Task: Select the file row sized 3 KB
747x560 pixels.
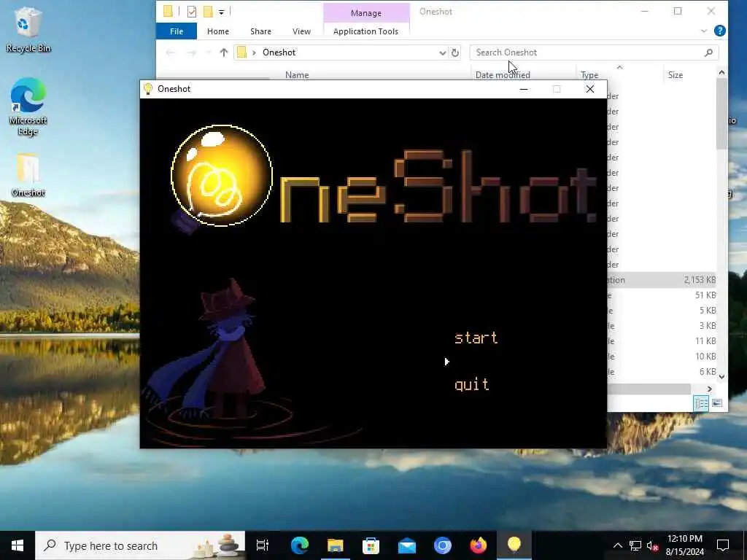Action: pyautogui.click(x=662, y=326)
